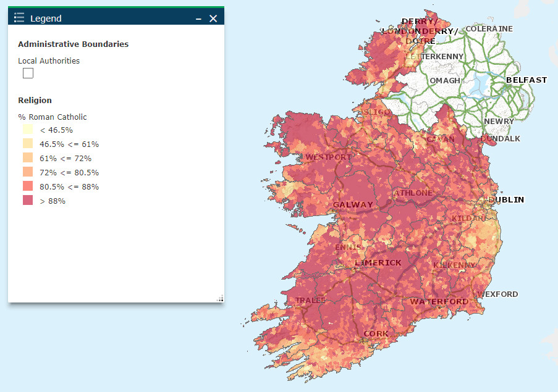Uncheck the Administrative Boundaries layer box
This screenshot has width=558, height=392.
click(27, 73)
